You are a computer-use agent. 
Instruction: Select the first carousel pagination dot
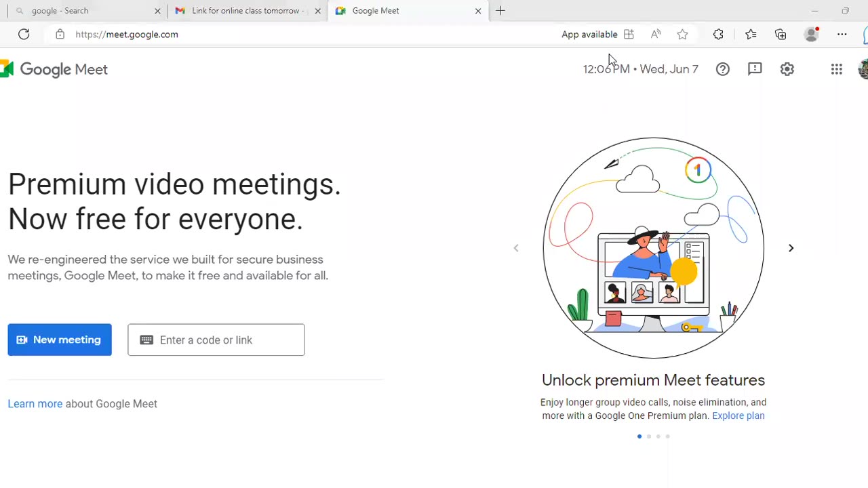pos(639,436)
